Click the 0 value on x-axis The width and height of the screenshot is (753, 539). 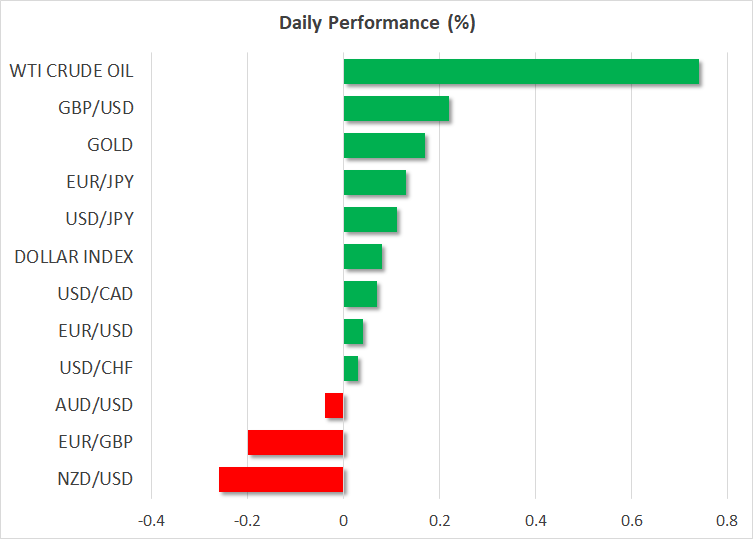343,521
